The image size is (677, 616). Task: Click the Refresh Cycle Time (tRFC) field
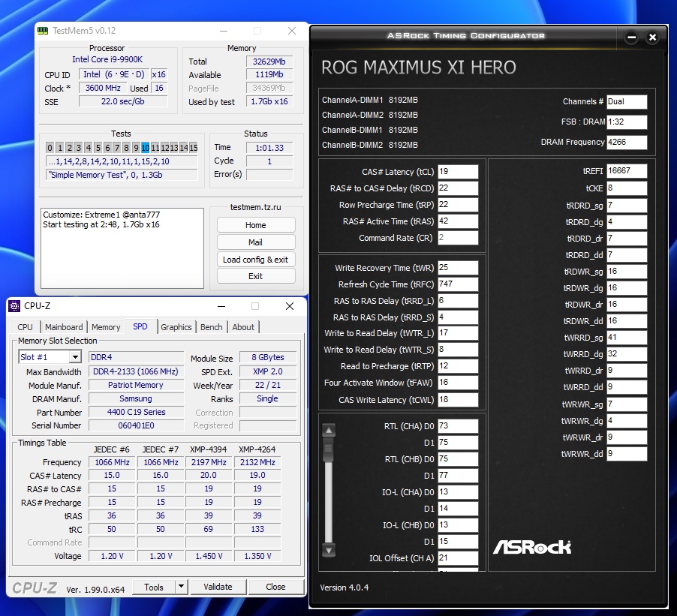coord(458,284)
